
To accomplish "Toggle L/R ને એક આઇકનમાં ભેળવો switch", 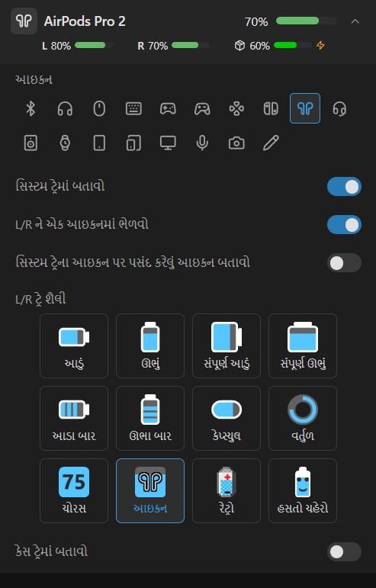I will (344, 225).
